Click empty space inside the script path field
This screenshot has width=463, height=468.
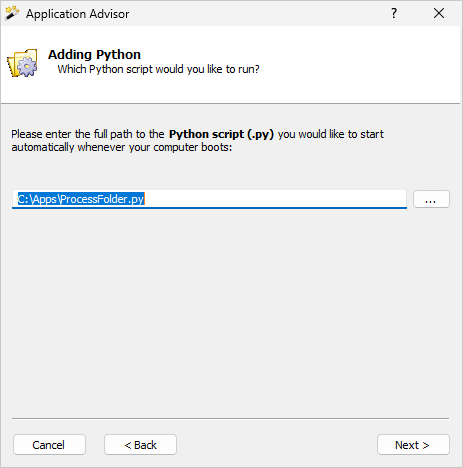[275, 199]
